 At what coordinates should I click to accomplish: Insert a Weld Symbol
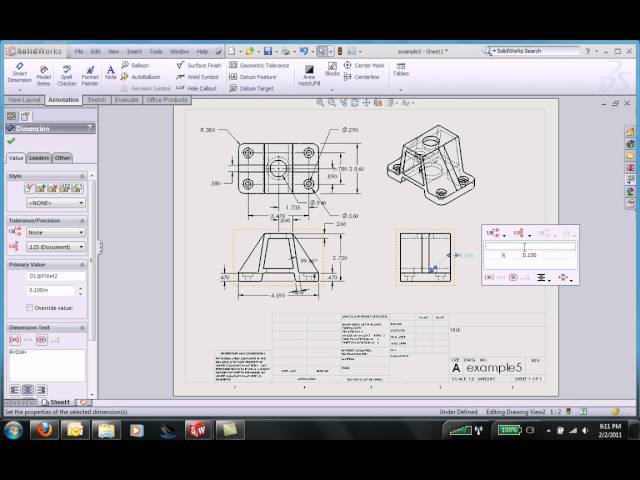(x=198, y=77)
